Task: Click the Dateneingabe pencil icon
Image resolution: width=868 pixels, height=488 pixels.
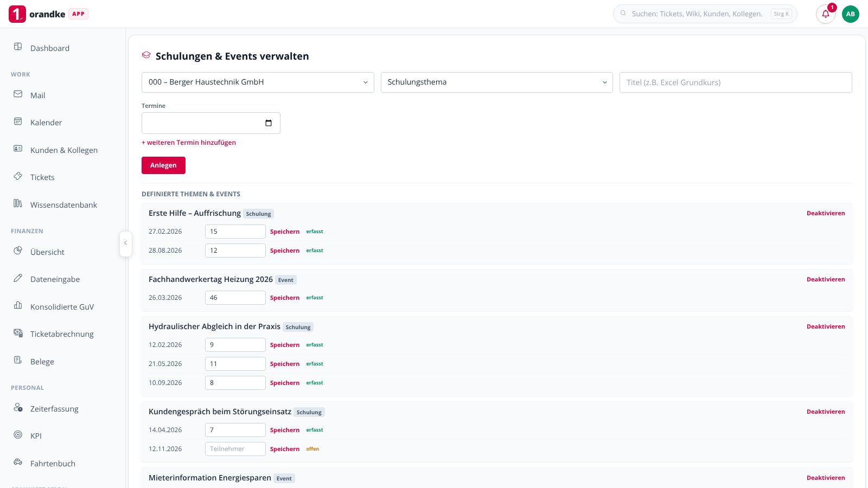Action: point(18,278)
